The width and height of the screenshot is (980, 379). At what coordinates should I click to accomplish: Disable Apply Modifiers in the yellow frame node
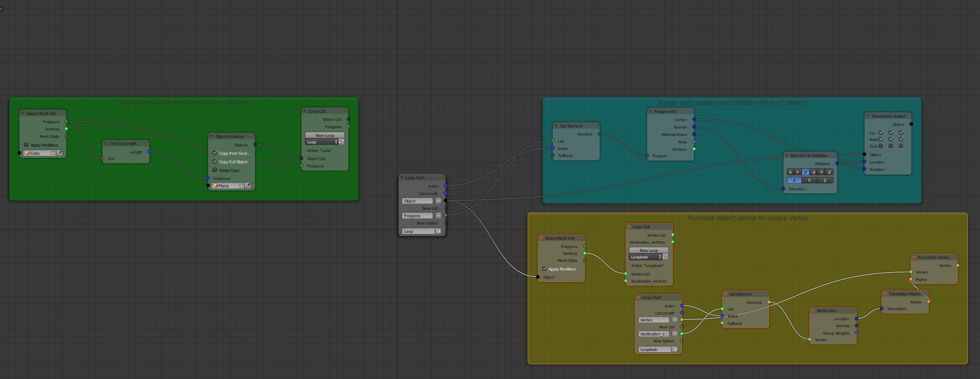tap(545, 269)
